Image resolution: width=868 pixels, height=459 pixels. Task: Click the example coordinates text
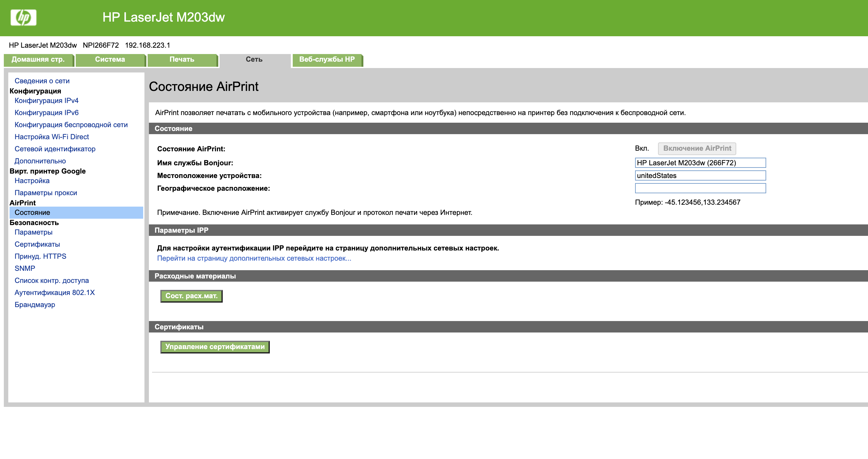pos(687,202)
